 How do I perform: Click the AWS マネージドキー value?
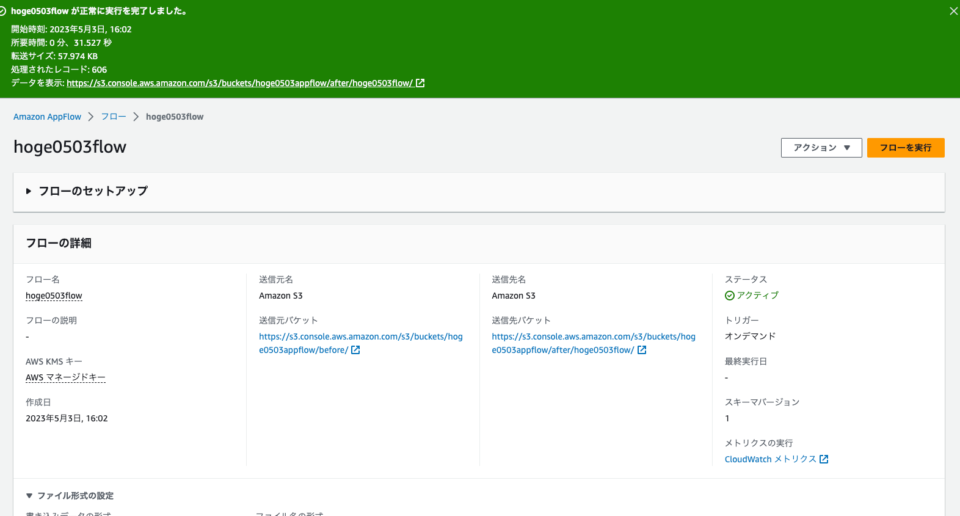click(x=66, y=378)
